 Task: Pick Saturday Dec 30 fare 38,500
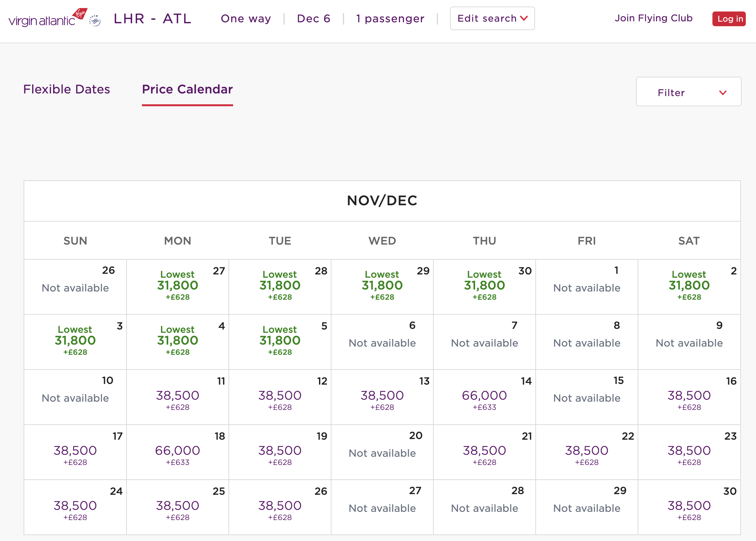[689, 507]
